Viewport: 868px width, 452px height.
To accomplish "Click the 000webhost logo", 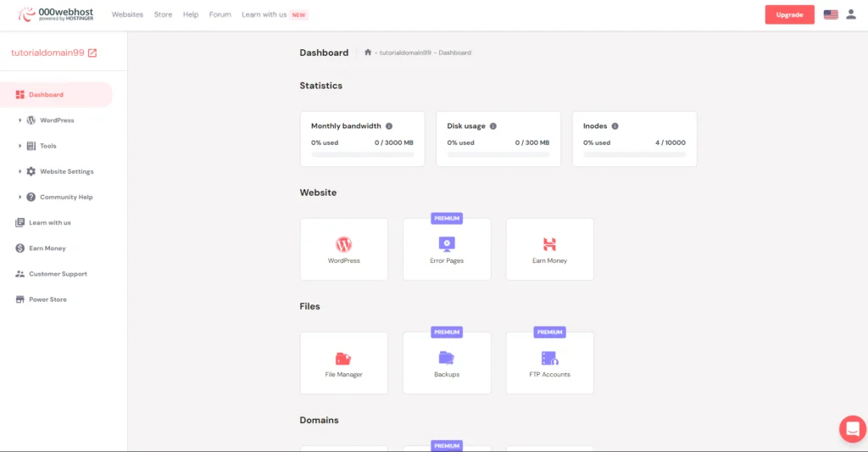I will pos(55,14).
